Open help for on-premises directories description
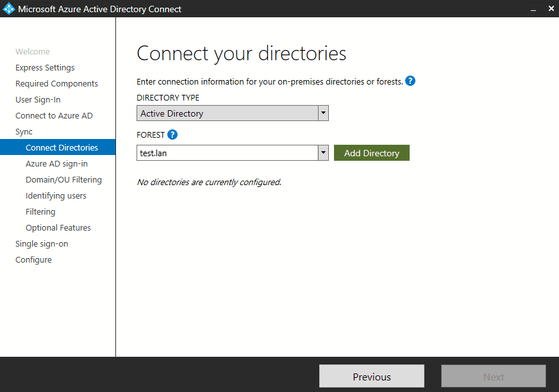The height and width of the screenshot is (392, 559). click(x=410, y=81)
